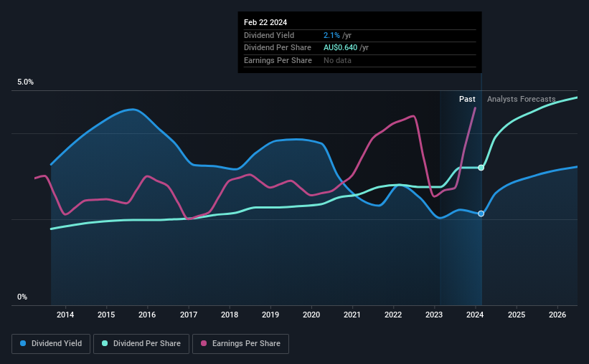
Task: Click the 2022 x-axis label
Action: click(x=393, y=315)
